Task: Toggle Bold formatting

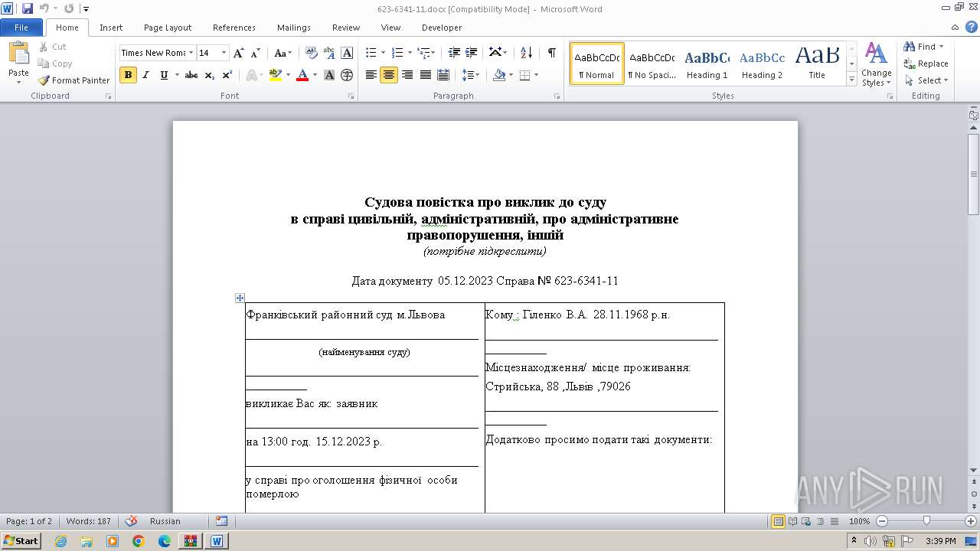Action: pos(128,75)
